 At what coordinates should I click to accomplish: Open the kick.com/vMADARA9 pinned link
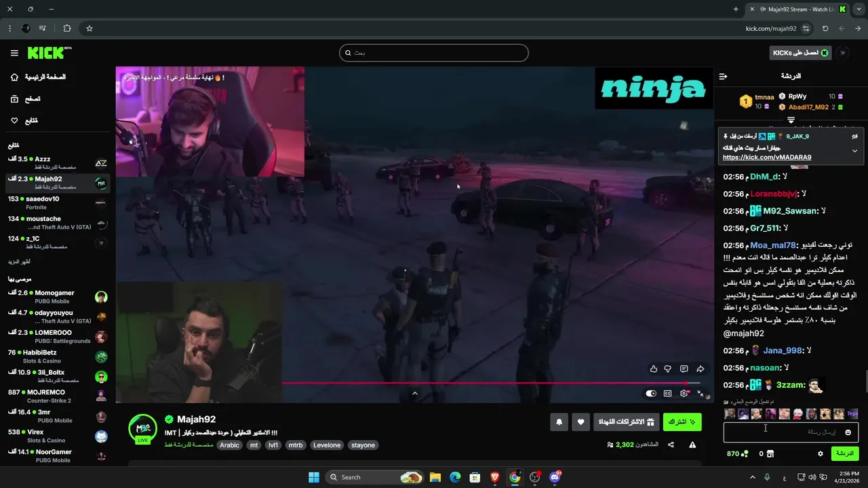767,157
